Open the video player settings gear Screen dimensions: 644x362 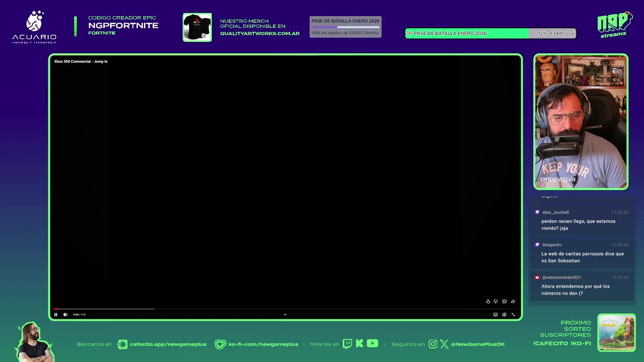(504, 315)
